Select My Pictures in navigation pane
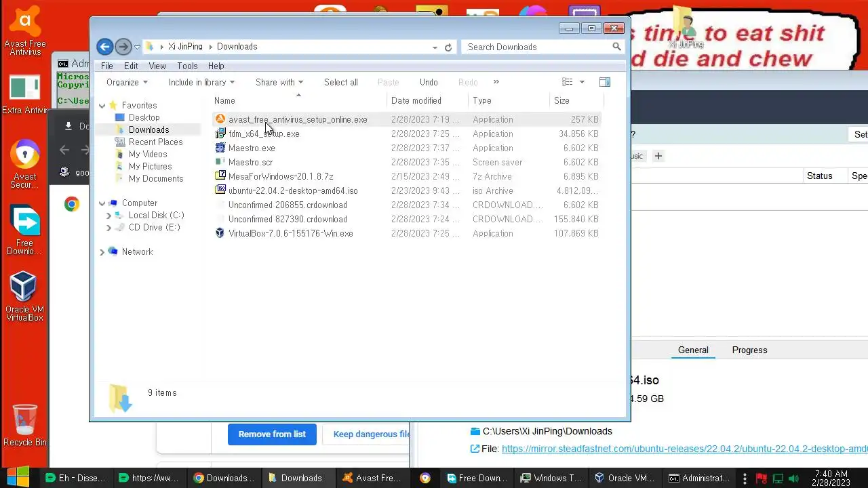868x488 pixels. pyautogui.click(x=150, y=166)
